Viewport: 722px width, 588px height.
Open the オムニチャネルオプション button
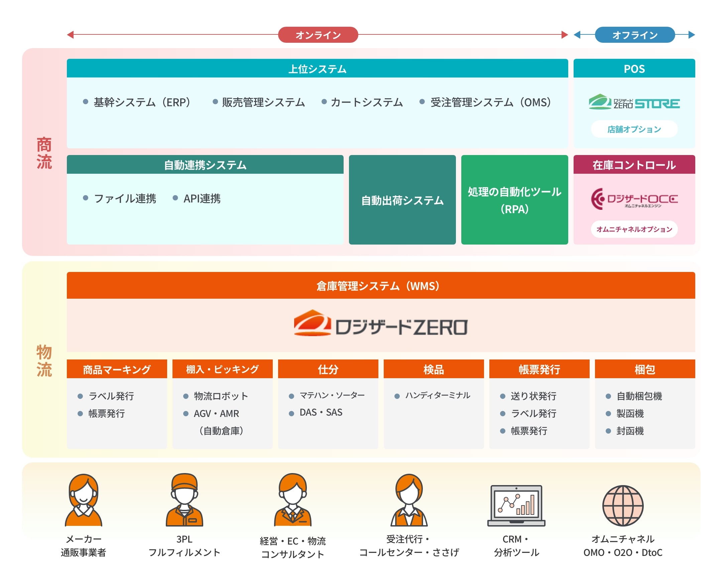click(x=634, y=229)
